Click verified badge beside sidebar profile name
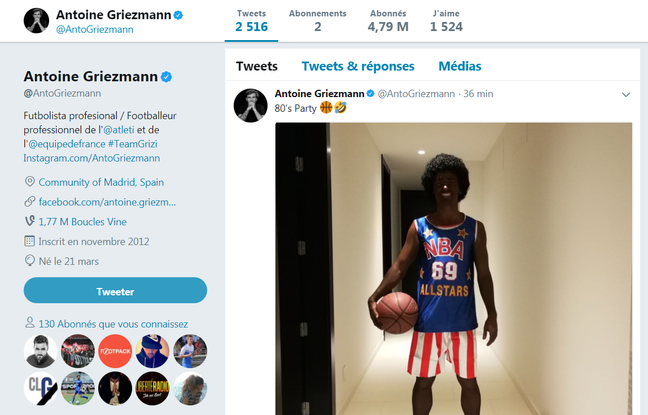Viewport: 648px width, 415px height. click(x=167, y=76)
